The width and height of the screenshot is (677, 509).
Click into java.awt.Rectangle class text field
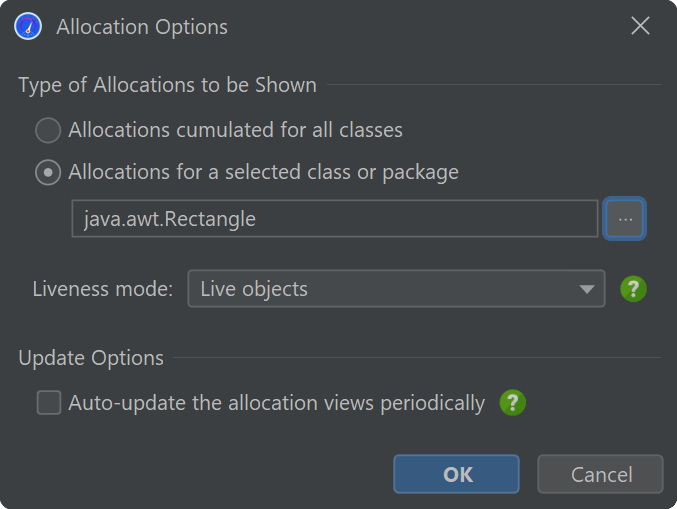click(335, 218)
